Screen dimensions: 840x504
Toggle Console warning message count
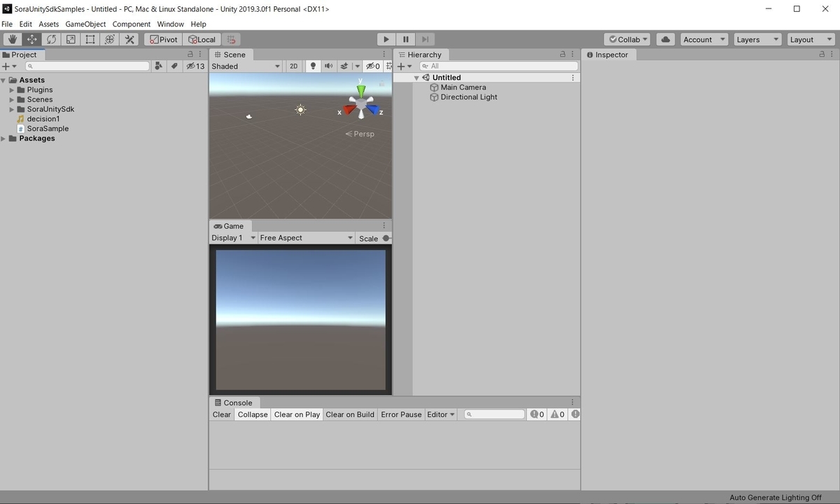[x=557, y=414]
